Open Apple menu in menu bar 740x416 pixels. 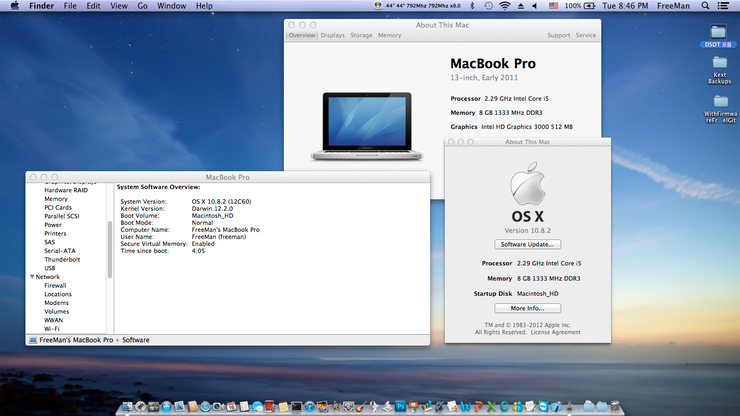15,6
